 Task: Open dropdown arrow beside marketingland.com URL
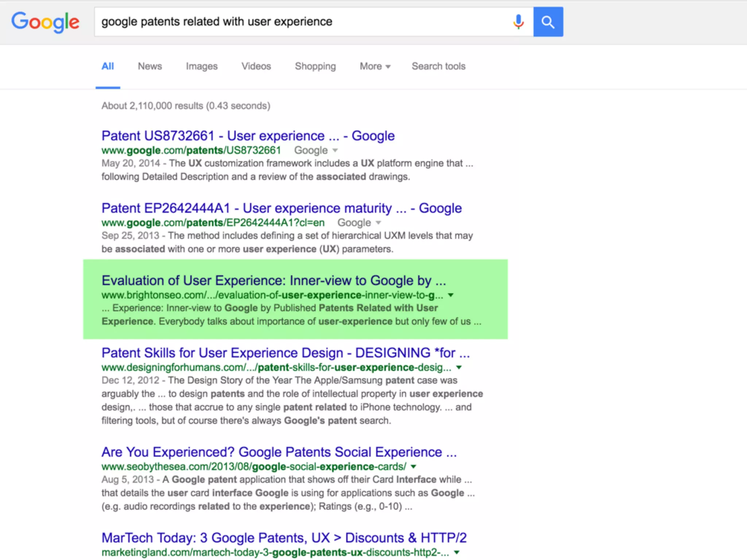pos(456,552)
